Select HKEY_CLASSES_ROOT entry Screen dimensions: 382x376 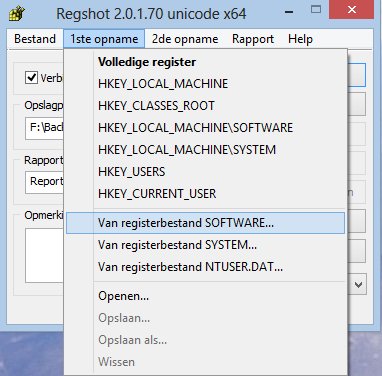tap(205, 106)
